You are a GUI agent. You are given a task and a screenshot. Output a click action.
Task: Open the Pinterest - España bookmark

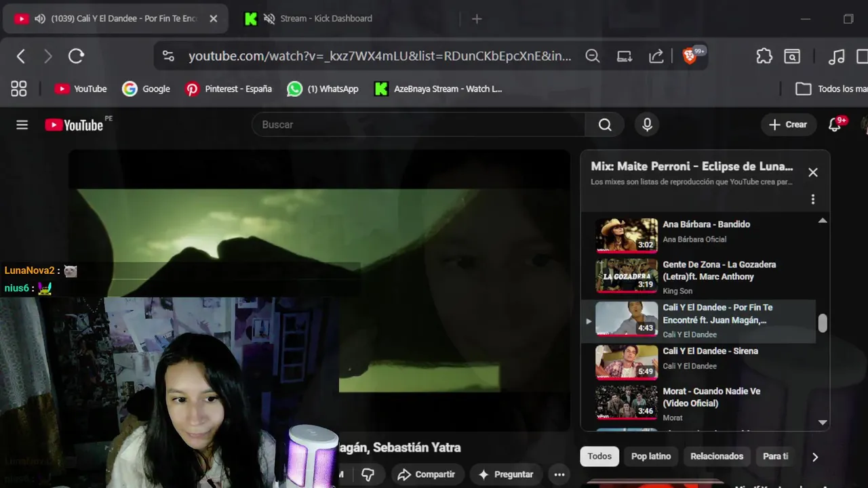click(229, 89)
